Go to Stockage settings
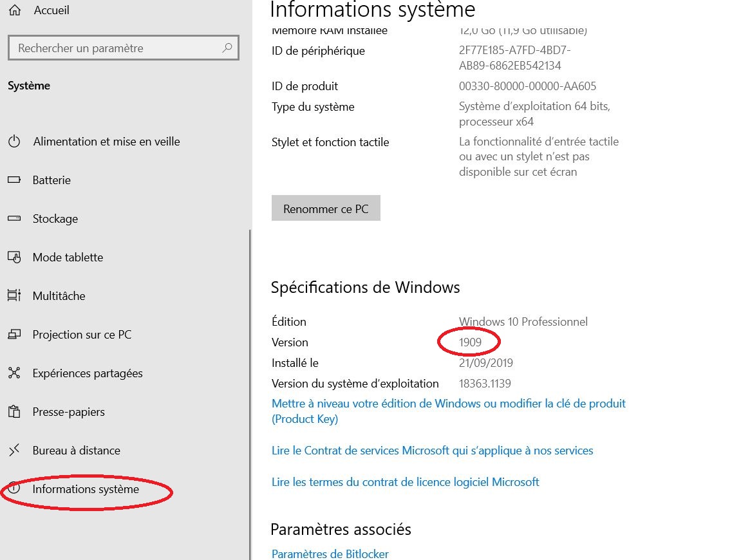The width and height of the screenshot is (732, 560). (x=55, y=219)
